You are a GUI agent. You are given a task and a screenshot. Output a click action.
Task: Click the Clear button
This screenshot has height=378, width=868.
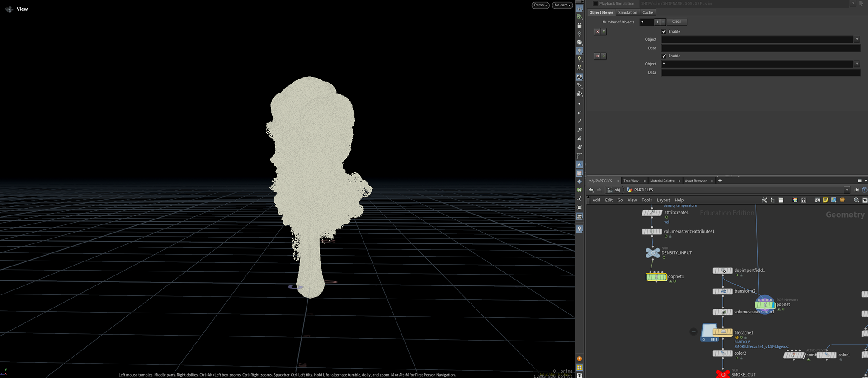tap(677, 22)
